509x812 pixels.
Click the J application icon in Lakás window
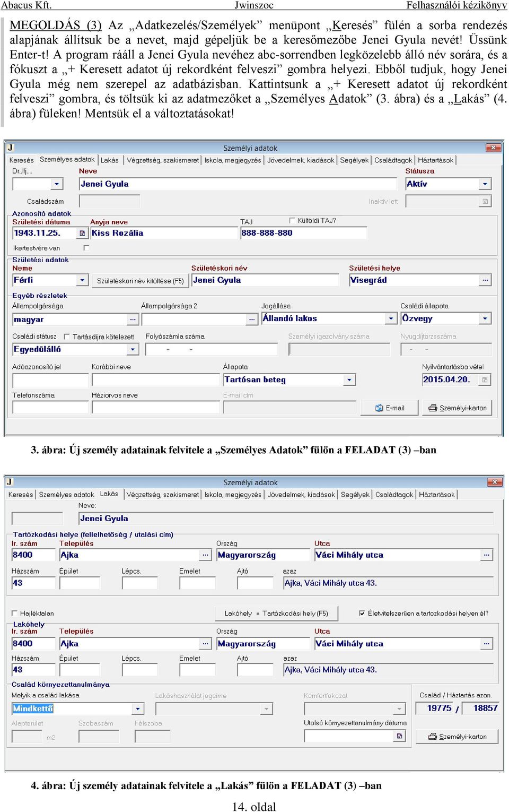click(10, 482)
